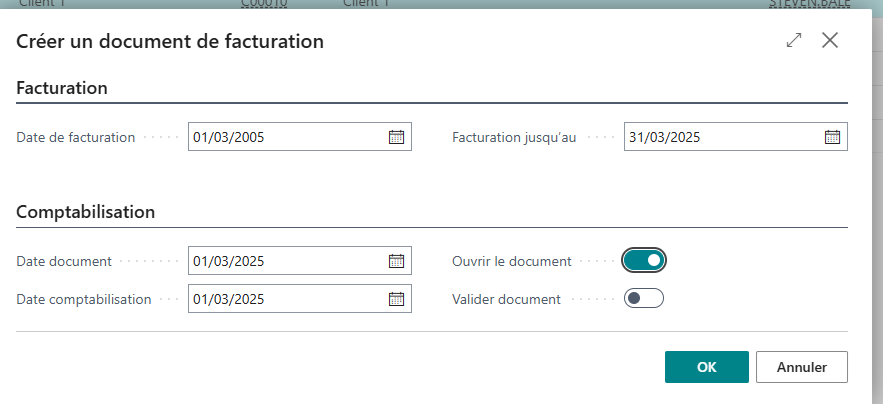This screenshot has height=404, width=883.
Task: Expand the dialog to full screen
Action: coord(794,41)
